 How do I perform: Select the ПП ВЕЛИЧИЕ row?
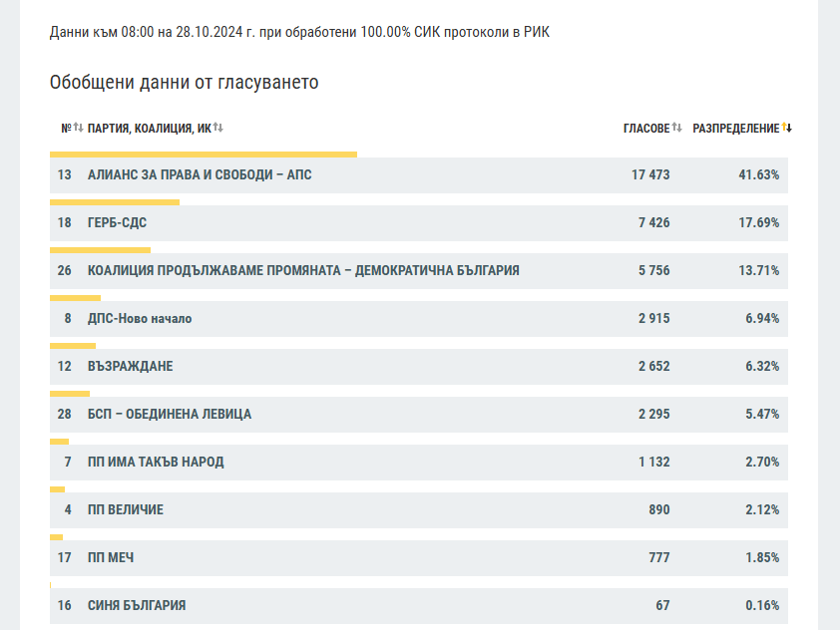(x=126, y=510)
